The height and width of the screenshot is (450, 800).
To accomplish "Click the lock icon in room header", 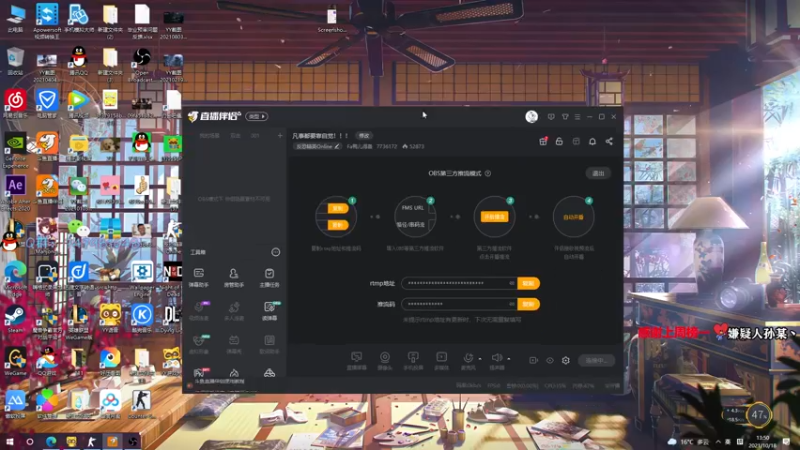I will point(559,141).
